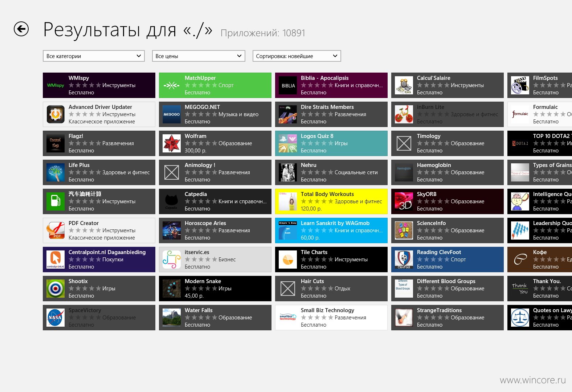The width and height of the screenshot is (572, 392).
Task: Click the star rating of Shootix
Action: (85, 289)
